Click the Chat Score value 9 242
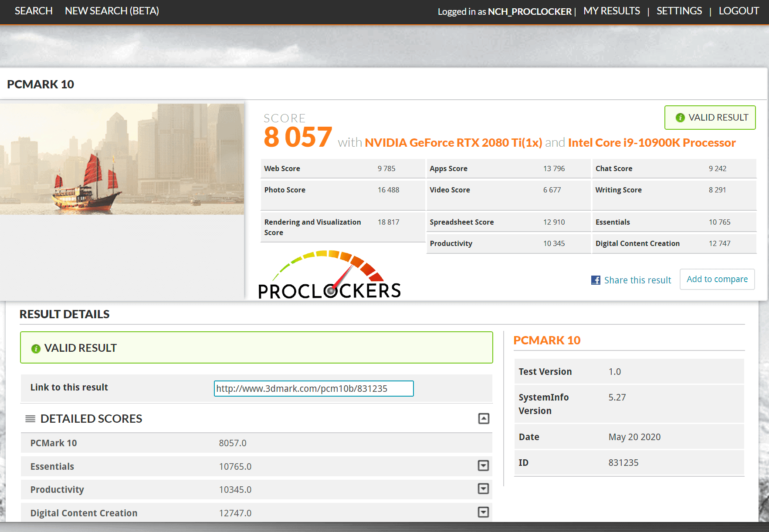This screenshot has height=532, width=769. [718, 168]
